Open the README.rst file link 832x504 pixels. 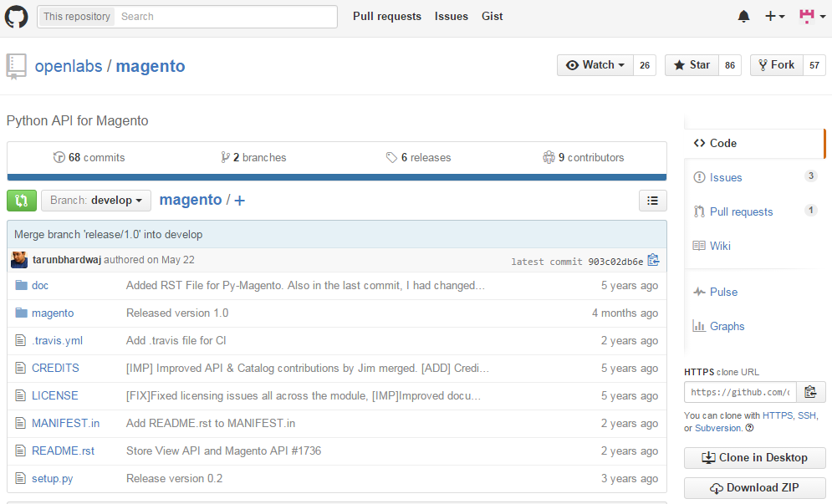tap(63, 451)
